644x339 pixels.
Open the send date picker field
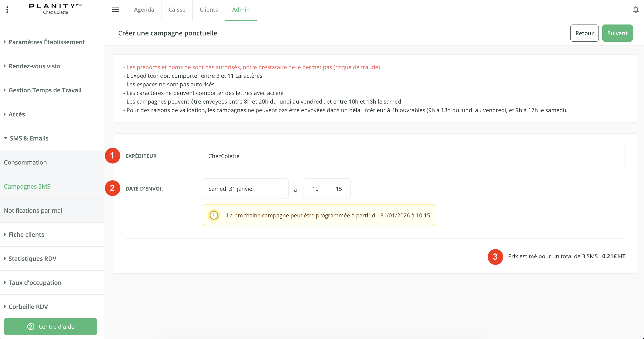245,189
